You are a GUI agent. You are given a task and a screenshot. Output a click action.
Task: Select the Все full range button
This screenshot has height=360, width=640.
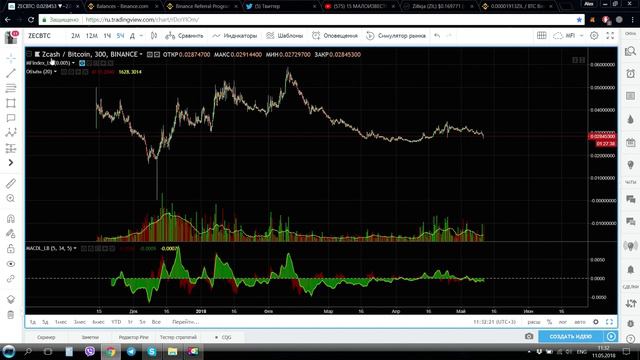click(x=156, y=322)
